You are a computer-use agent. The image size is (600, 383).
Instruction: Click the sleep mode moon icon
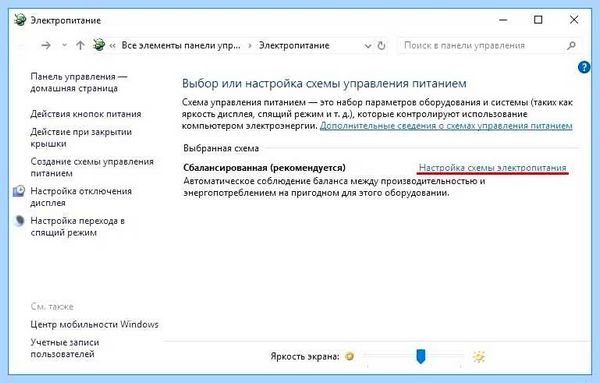click(19, 221)
